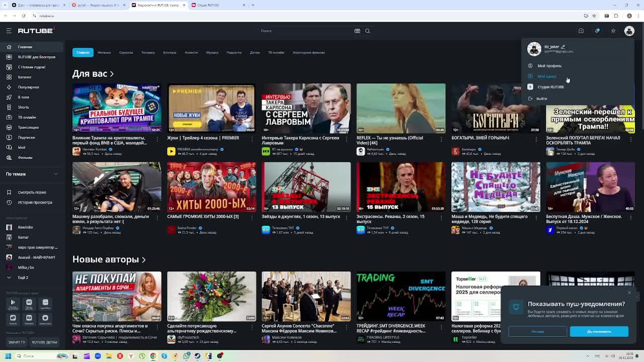Decline push notifications with Не надо
Viewport: 644px width, 362px height.
[x=537, y=331]
